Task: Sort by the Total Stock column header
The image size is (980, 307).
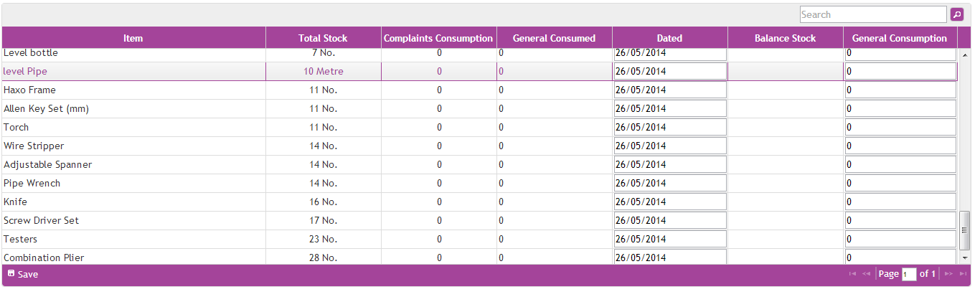Action: coord(323,38)
